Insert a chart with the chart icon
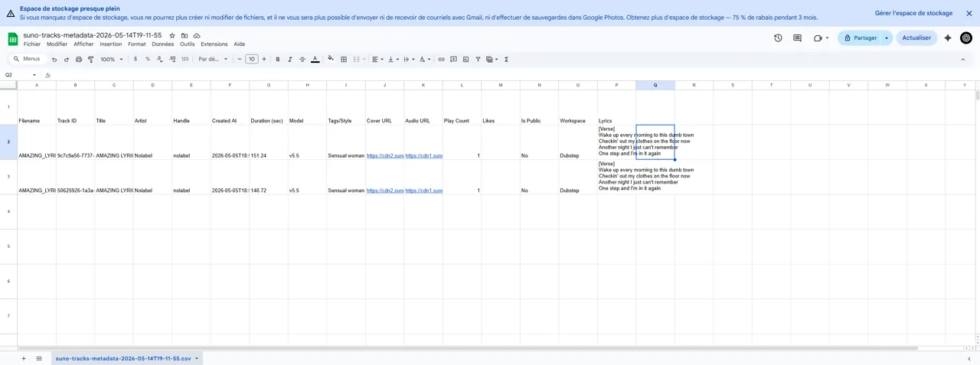Viewport: 980px width, 365px height. click(x=465, y=59)
